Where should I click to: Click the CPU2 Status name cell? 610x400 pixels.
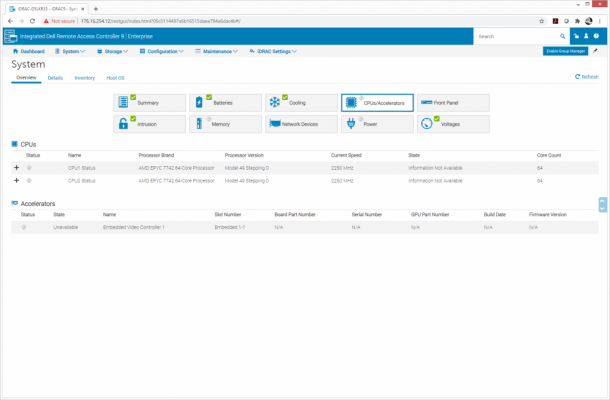(82, 181)
